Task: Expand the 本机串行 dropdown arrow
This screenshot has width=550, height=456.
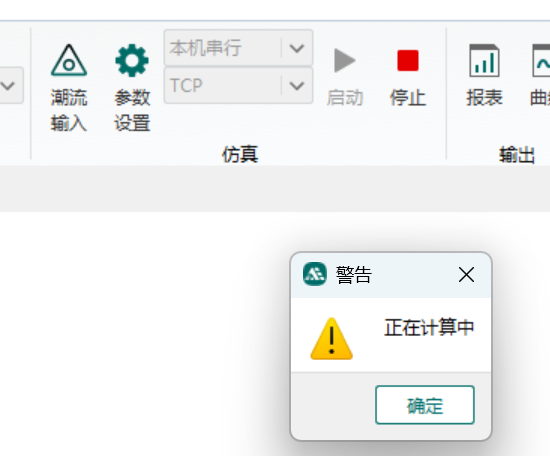Action: click(297, 48)
